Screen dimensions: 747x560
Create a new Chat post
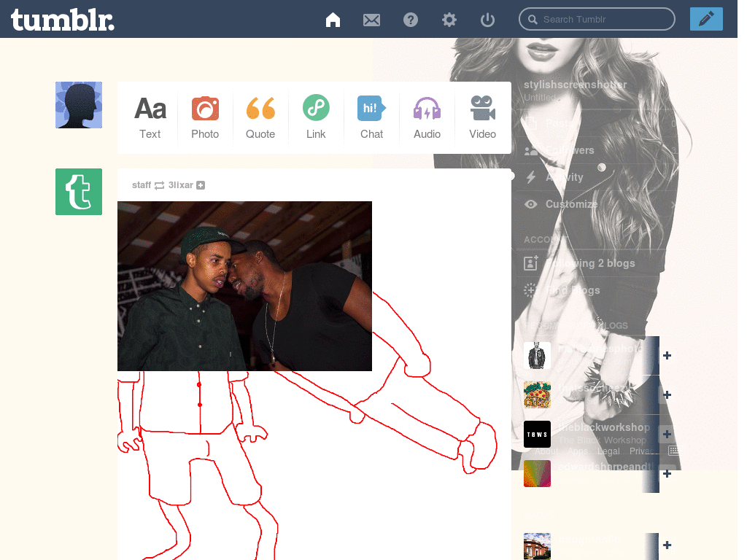pos(371,117)
